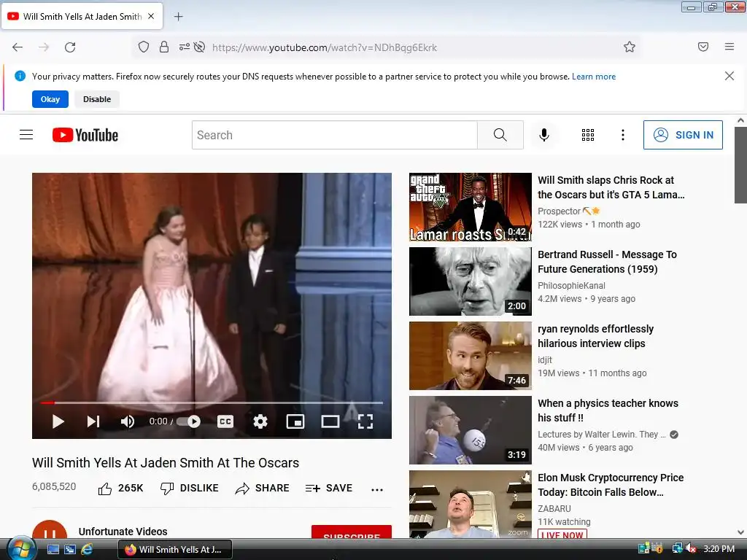Screen dimensions: 747x560
Task: Mute the video volume
Action: click(x=128, y=421)
